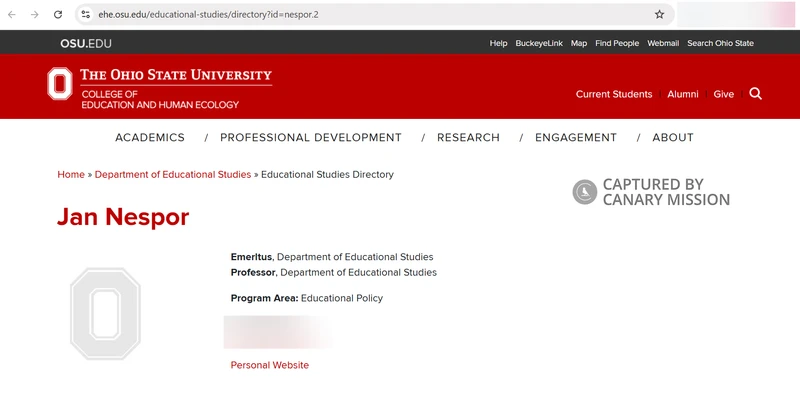Image resolution: width=800 pixels, height=404 pixels.
Task: Open the Academics menu
Action: coord(150,137)
